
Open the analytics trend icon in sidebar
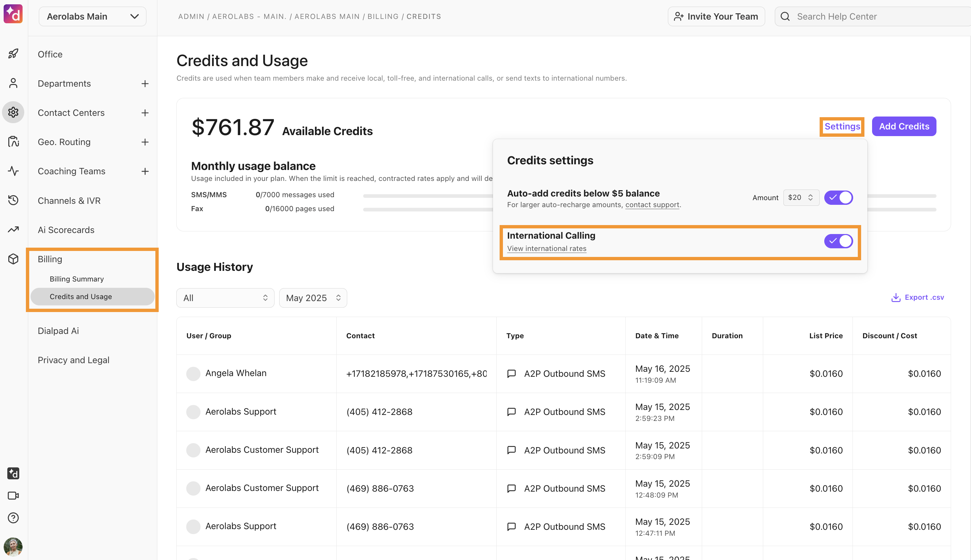(13, 229)
